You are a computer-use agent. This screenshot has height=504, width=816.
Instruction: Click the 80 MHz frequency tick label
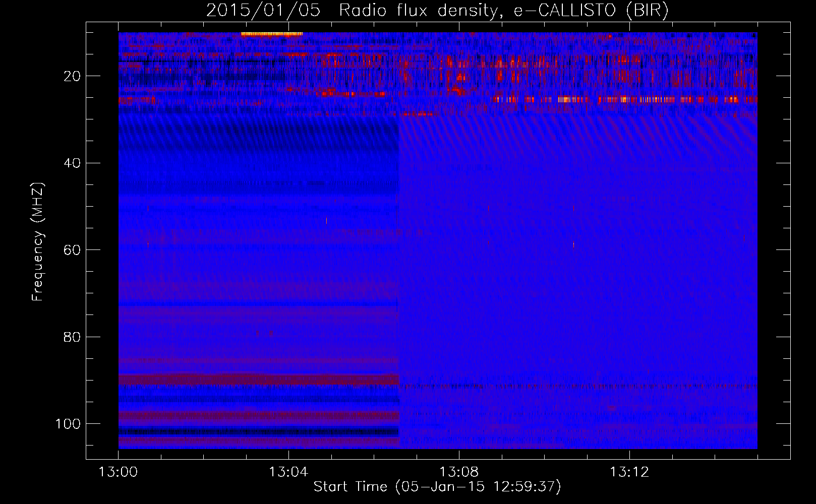72,337
